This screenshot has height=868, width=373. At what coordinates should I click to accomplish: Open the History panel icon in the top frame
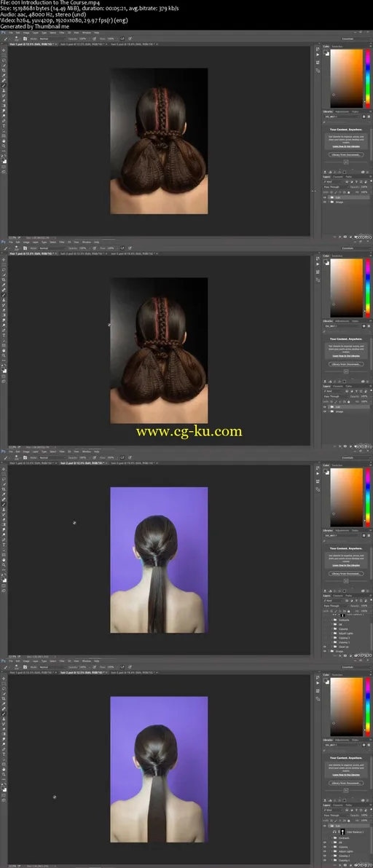tap(319, 49)
